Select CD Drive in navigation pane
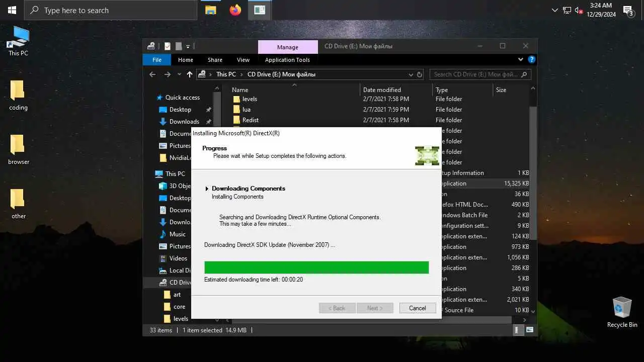The width and height of the screenshot is (644, 362). [175, 283]
